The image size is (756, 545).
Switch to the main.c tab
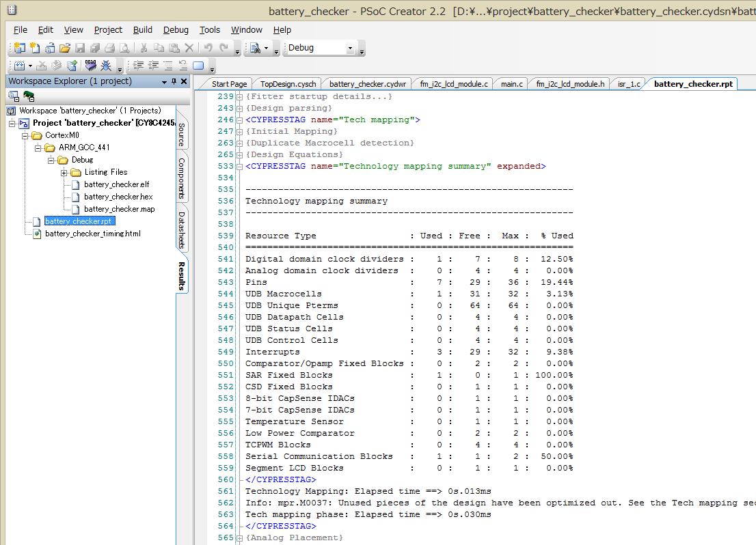[x=511, y=84]
